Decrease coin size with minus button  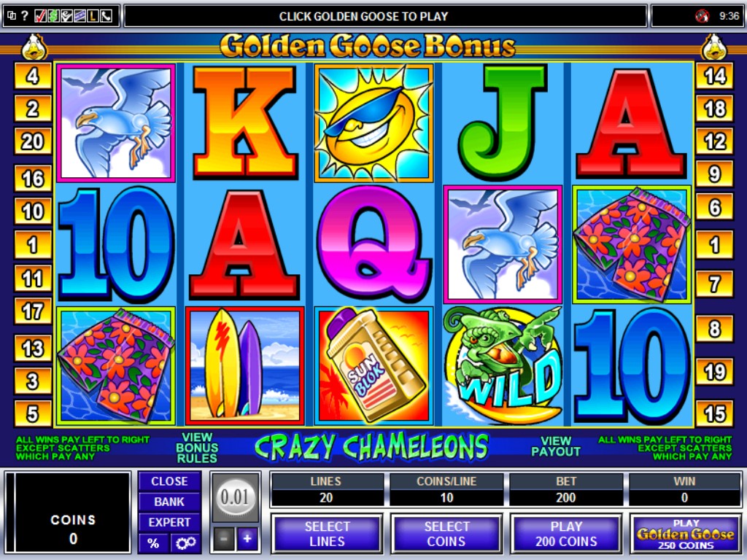[223, 539]
